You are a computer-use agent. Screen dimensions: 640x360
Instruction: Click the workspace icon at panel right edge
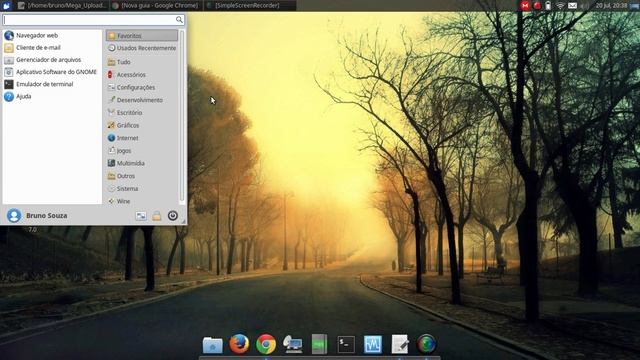[635, 6]
